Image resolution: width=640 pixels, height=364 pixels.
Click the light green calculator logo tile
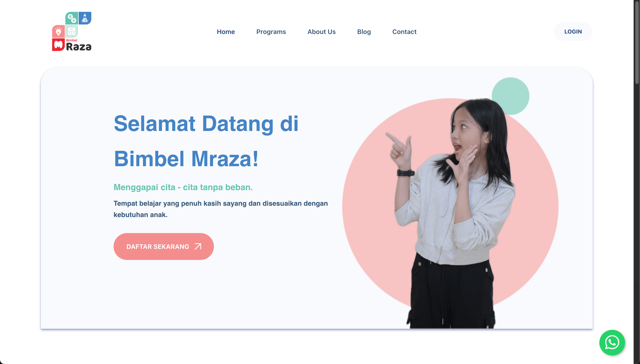pos(72,31)
